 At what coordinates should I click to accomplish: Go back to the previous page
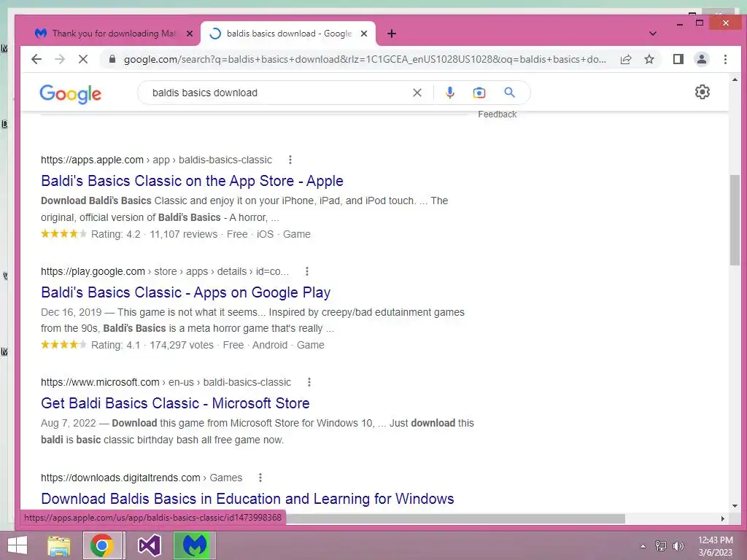click(x=36, y=59)
